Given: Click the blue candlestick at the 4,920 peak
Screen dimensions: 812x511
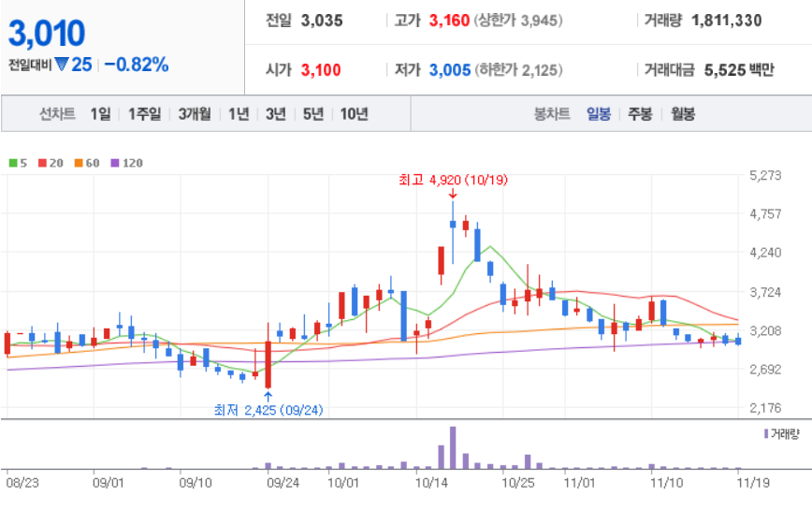Looking at the screenshot, I should [453, 232].
